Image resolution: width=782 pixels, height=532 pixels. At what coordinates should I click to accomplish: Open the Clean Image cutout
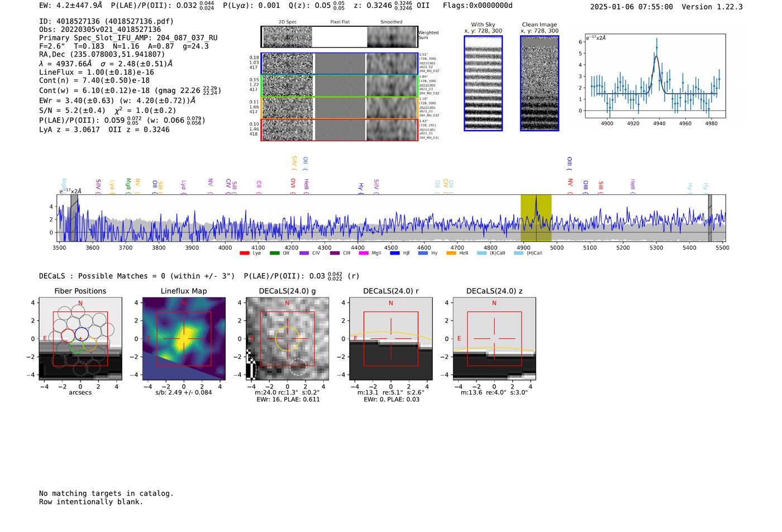point(540,83)
